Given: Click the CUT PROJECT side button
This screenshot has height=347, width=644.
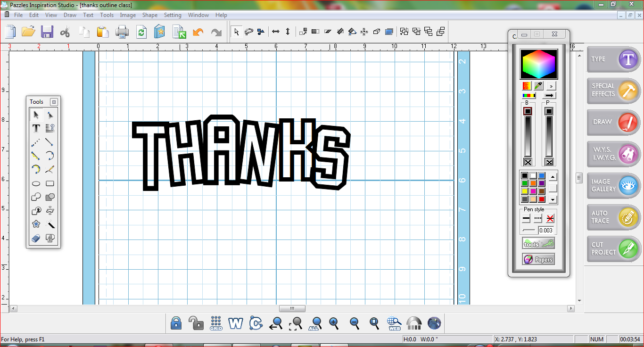Looking at the screenshot, I should pos(614,248).
